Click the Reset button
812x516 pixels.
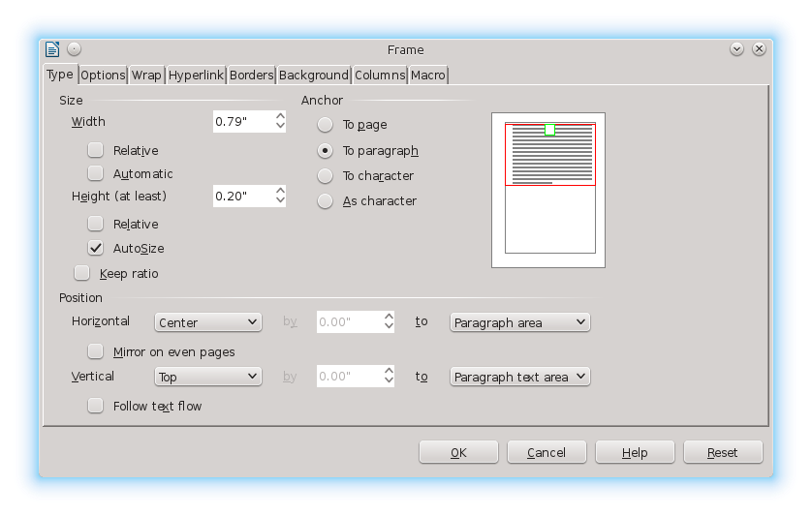[x=723, y=452]
